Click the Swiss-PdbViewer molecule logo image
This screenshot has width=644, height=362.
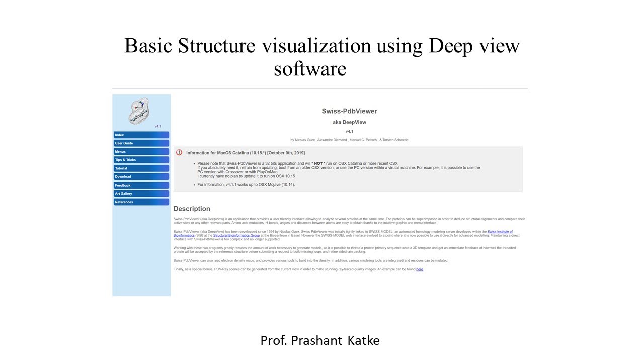coord(139,111)
